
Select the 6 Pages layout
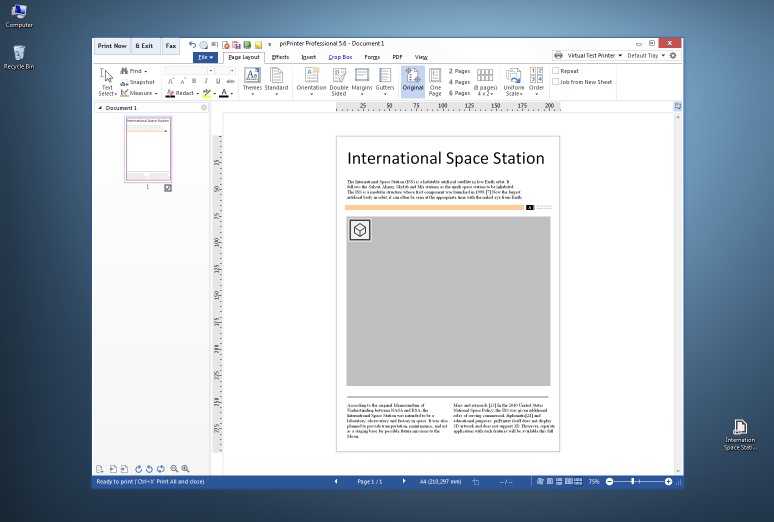(x=459, y=93)
